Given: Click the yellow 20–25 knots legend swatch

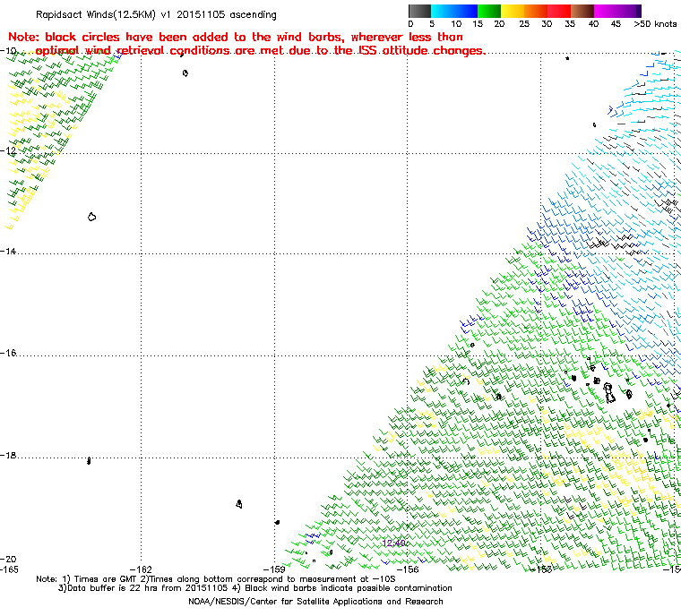Looking at the screenshot, I should coord(513,11).
